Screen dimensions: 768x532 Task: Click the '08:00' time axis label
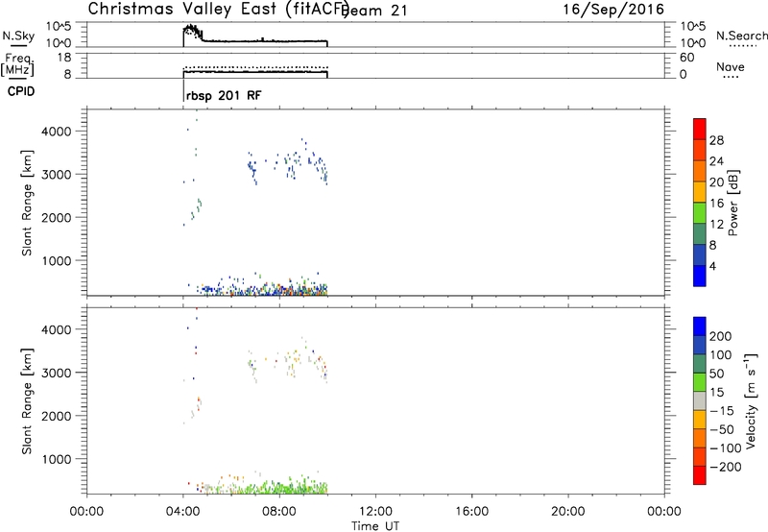tap(279, 512)
